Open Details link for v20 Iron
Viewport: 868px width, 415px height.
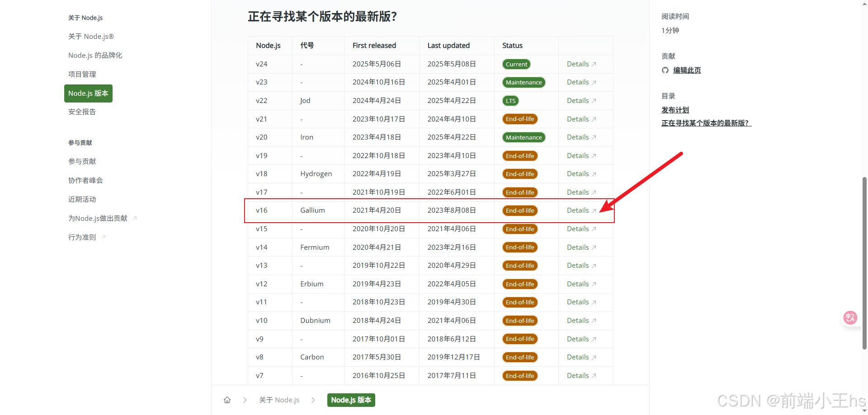581,137
